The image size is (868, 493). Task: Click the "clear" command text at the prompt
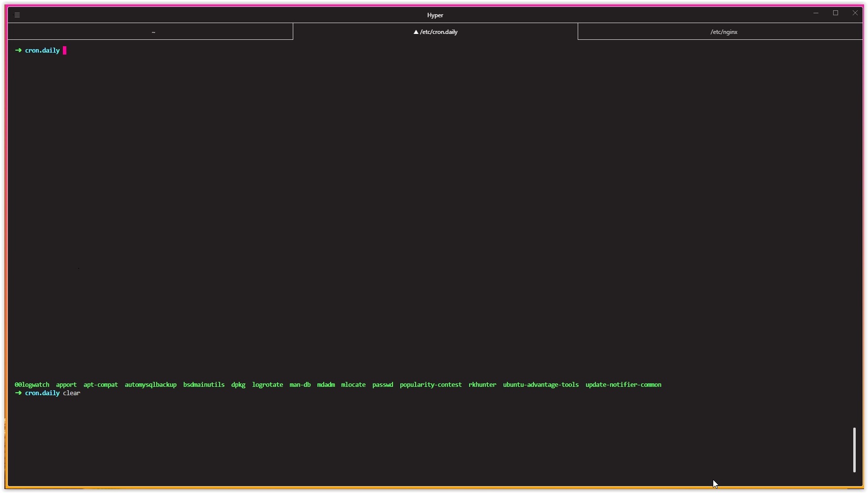point(72,393)
